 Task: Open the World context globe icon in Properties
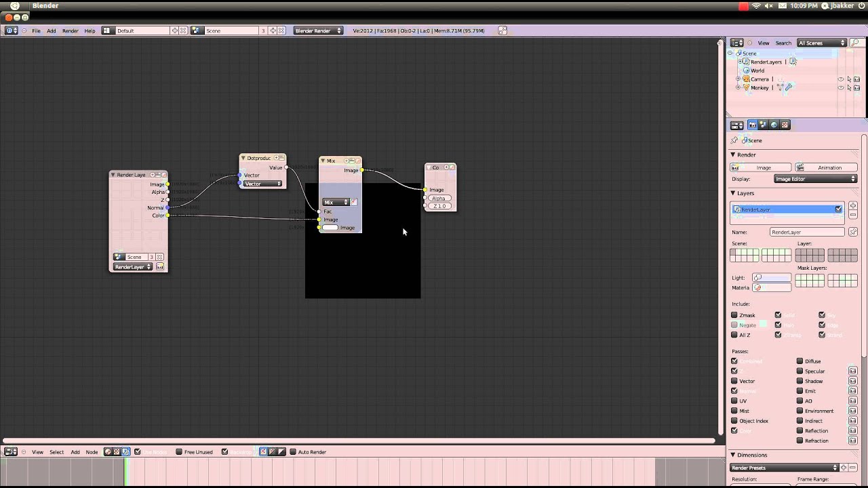coord(774,125)
